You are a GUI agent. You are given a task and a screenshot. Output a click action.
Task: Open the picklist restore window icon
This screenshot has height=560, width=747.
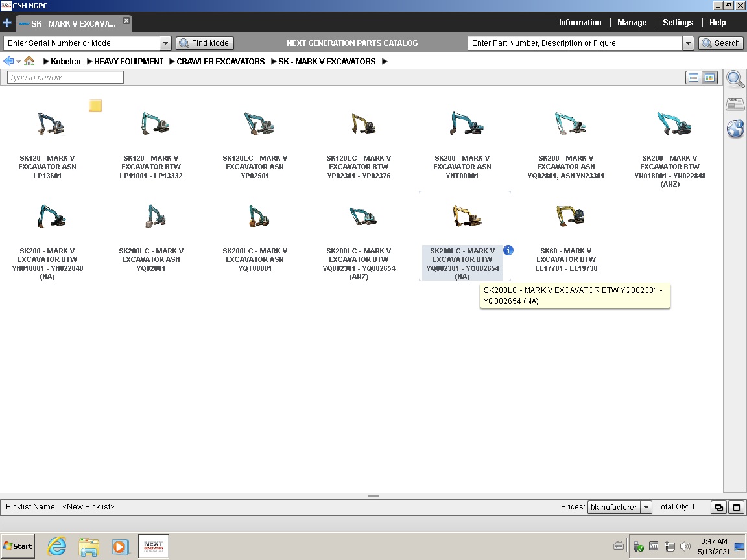click(x=719, y=507)
